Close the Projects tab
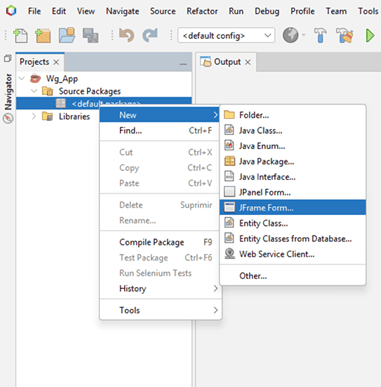 [x=56, y=62]
